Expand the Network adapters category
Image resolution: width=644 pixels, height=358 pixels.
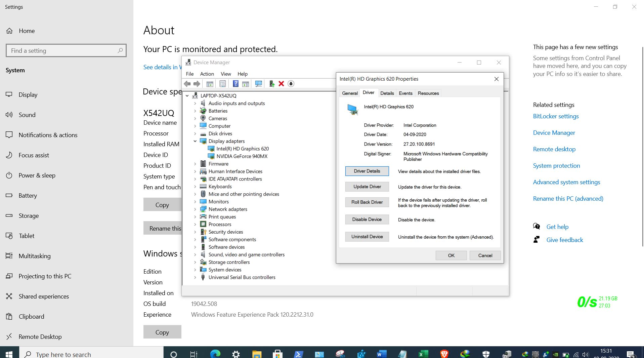pos(195,209)
